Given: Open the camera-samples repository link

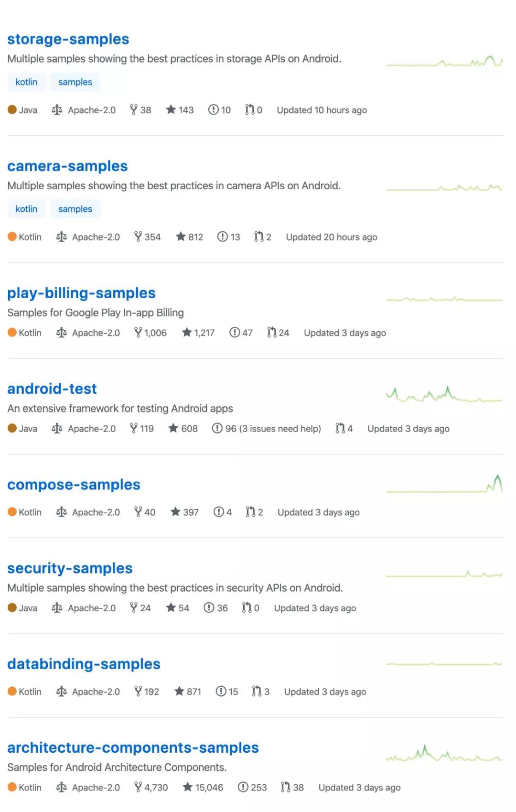Looking at the screenshot, I should (67, 166).
